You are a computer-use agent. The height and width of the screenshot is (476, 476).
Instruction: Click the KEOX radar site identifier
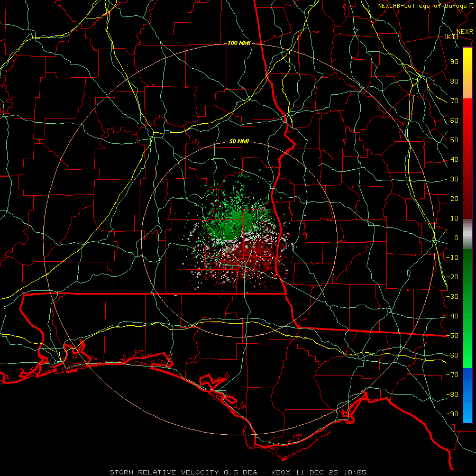[x=281, y=472]
